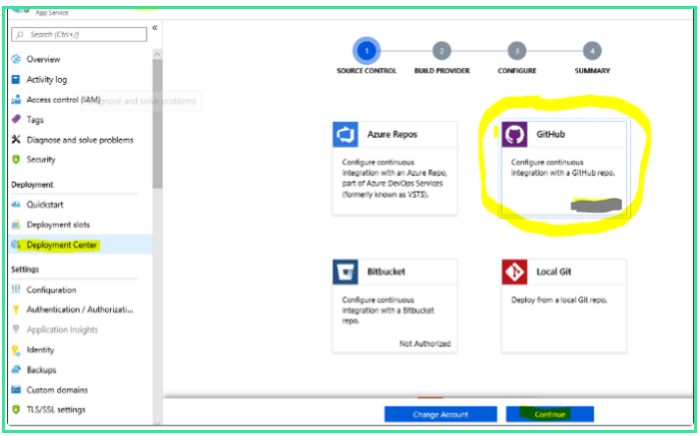Viewport: 700px width, 436px height.
Task: Click the Custom domains icon
Action: click(x=16, y=390)
